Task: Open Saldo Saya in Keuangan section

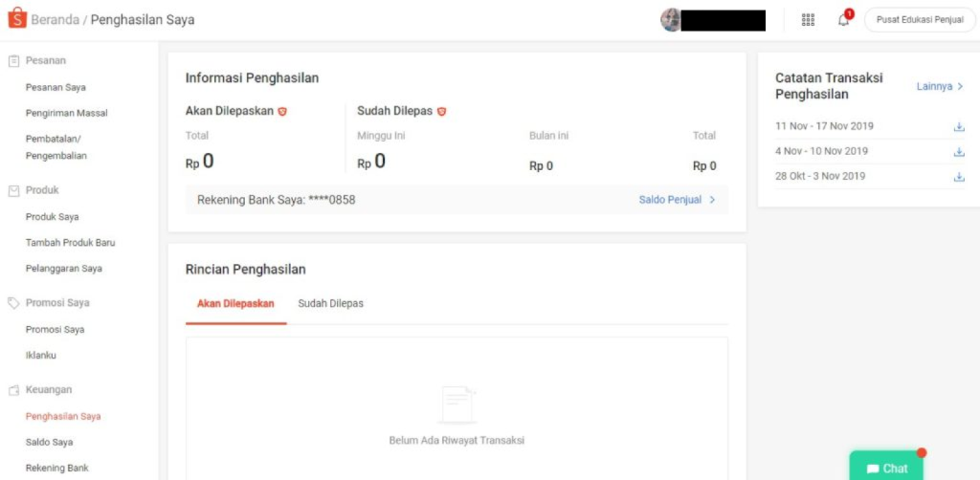Action: (x=49, y=442)
